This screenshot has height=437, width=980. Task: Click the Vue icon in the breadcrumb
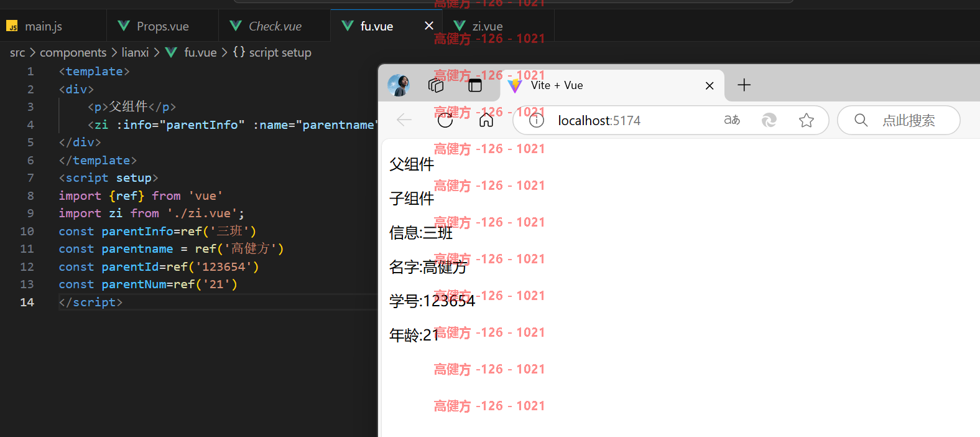pos(171,52)
